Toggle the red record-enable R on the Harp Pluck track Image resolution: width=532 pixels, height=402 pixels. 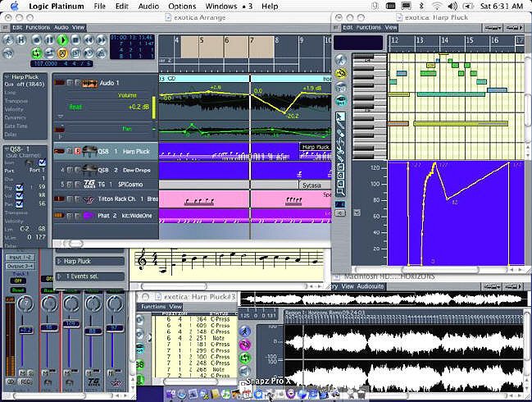(77, 151)
